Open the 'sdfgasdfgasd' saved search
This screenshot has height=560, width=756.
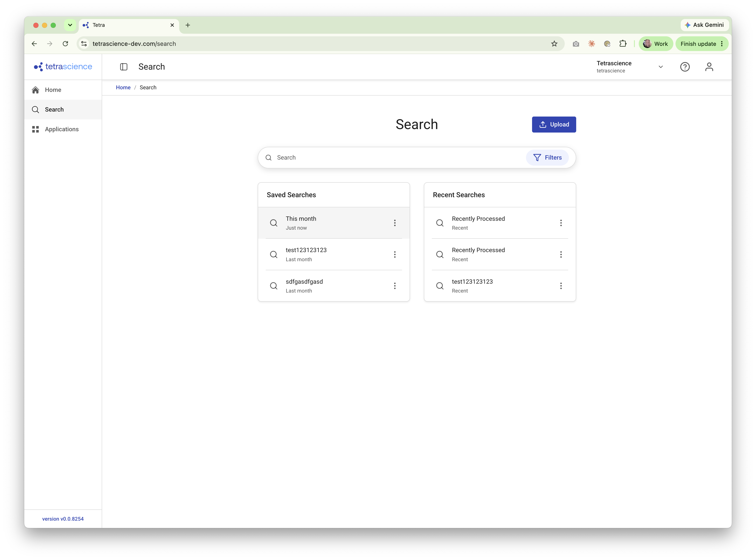point(333,286)
